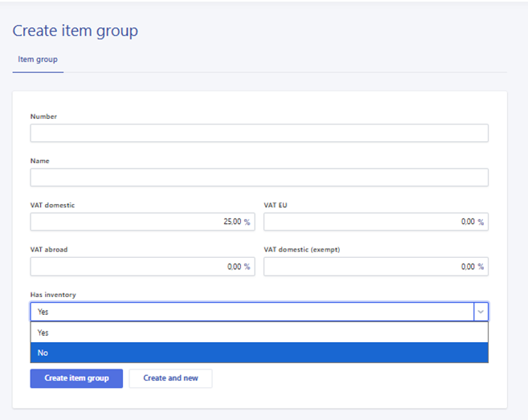The height and width of the screenshot is (420, 528).
Task: Click the Create and new button
Action: pos(170,378)
